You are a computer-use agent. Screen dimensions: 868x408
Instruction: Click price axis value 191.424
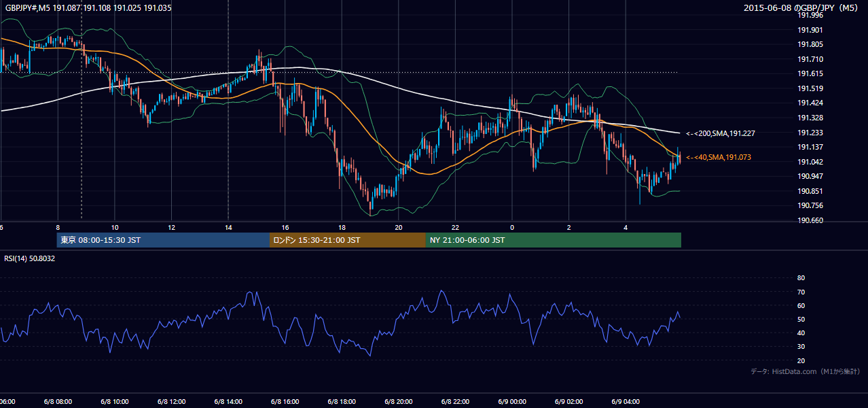810,103
